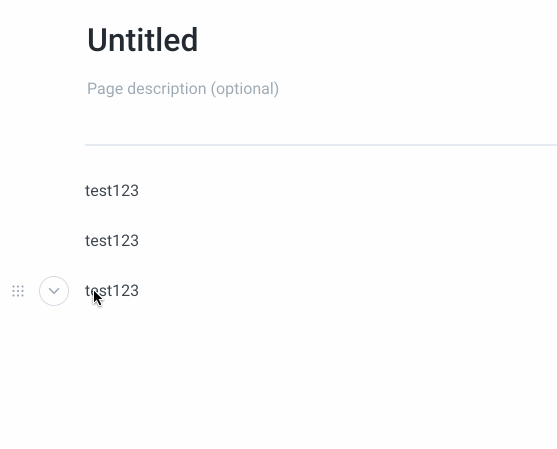
Task: Place cursor on "123" in second test123 line
Action: click(x=125, y=241)
